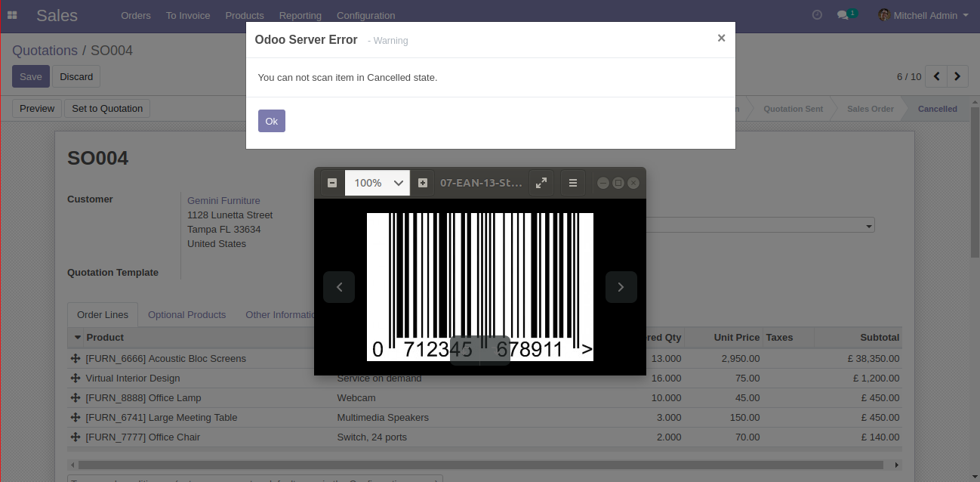Confirm the warning with Ok
This screenshot has height=482, width=980.
(x=272, y=121)
